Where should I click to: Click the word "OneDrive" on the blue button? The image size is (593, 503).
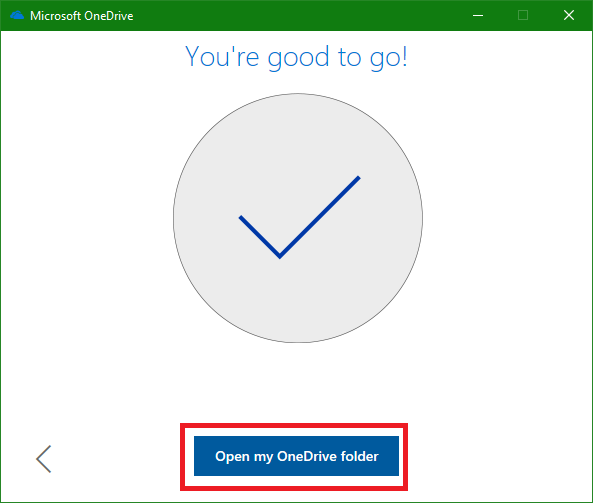(x=307, y=456)
